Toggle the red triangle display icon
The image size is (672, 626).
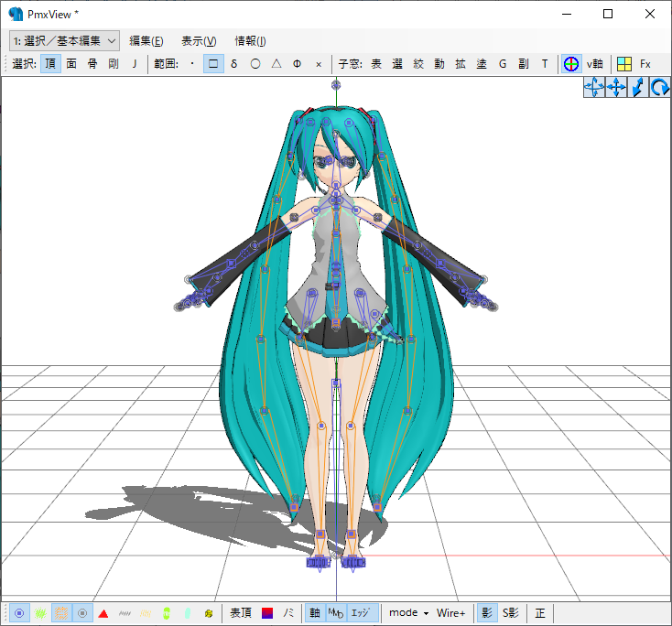(103, 613)
